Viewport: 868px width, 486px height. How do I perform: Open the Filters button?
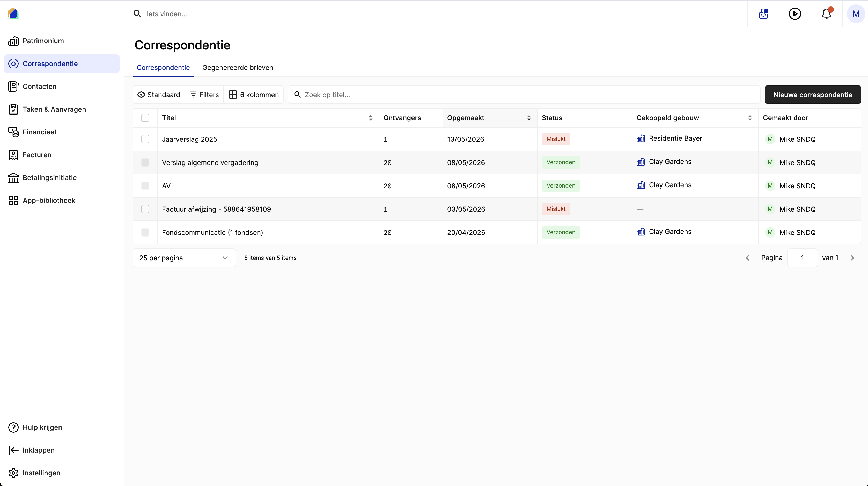pyautogui.click(x=204, y=95)
